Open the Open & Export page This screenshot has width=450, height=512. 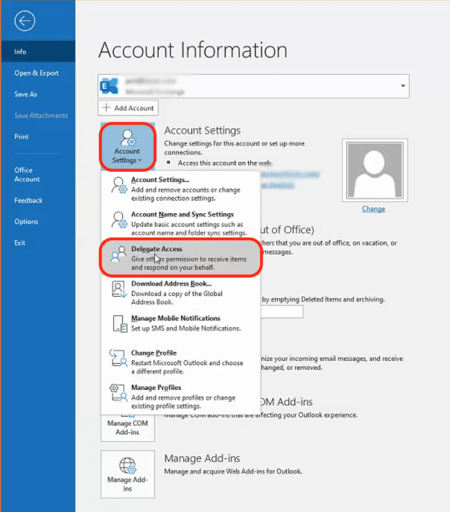pyautogui.click(x=38, y=73)
